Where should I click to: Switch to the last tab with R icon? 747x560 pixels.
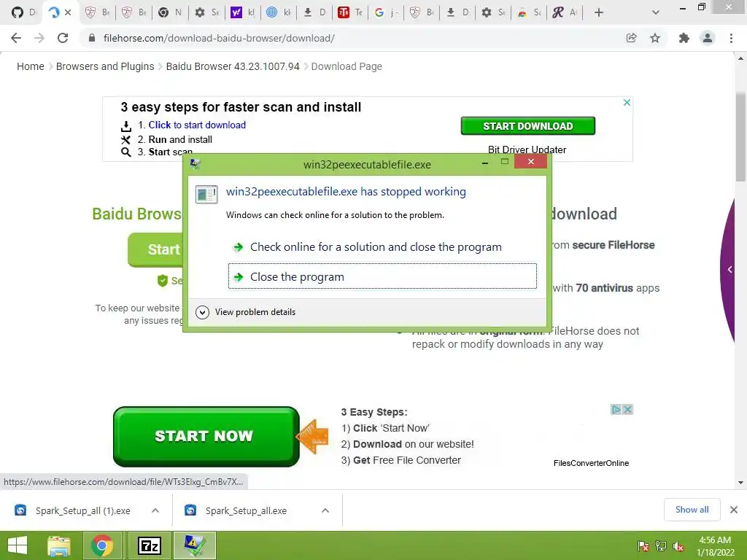[x=565, y=12]
